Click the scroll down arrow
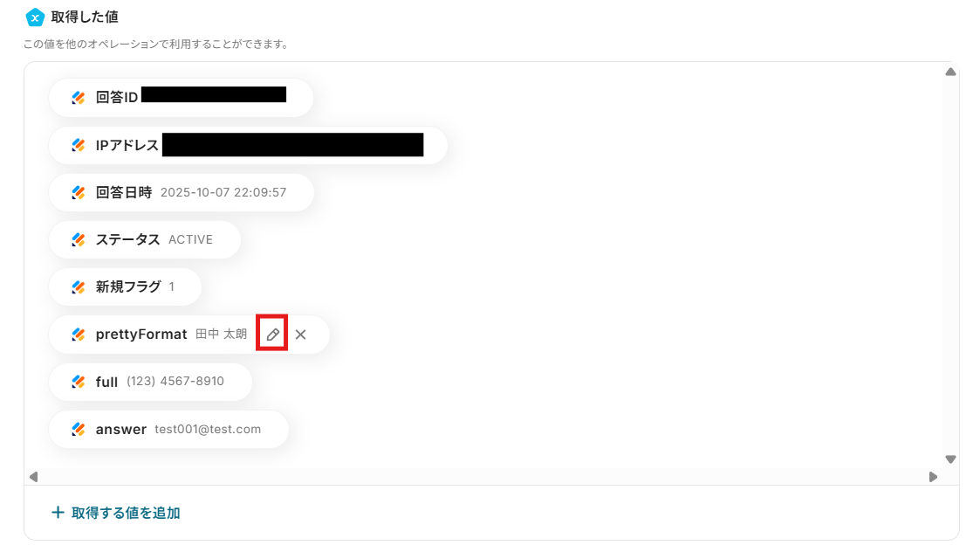The width and height of the screenshot is (980, 552). [x=950, y=459]
